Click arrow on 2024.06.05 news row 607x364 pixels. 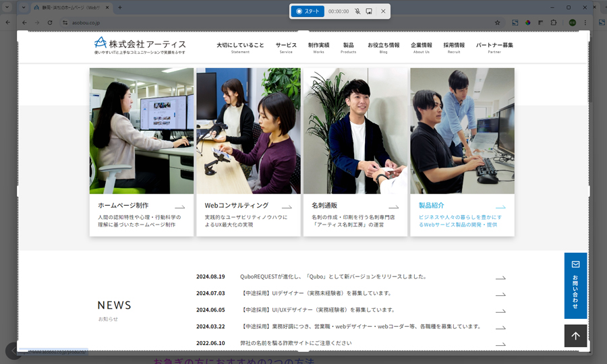pos(500,311)
